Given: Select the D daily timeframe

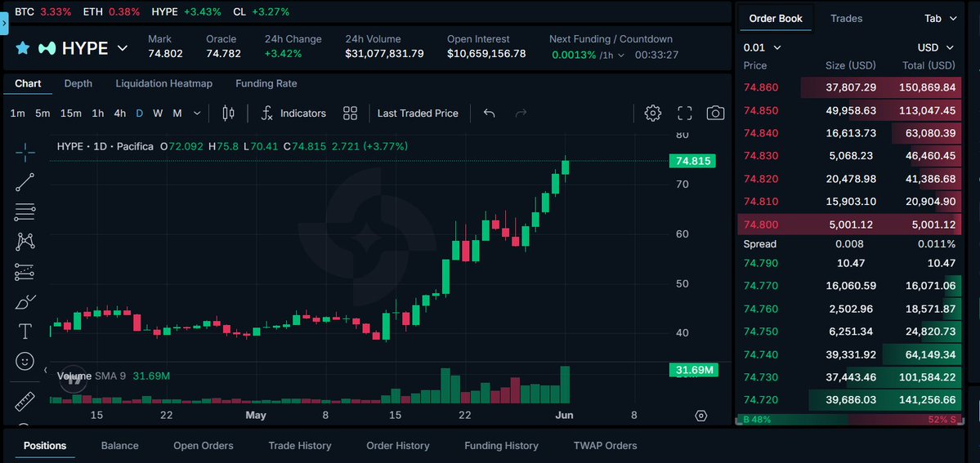Looking at the screenshot, I should [140, 113].
